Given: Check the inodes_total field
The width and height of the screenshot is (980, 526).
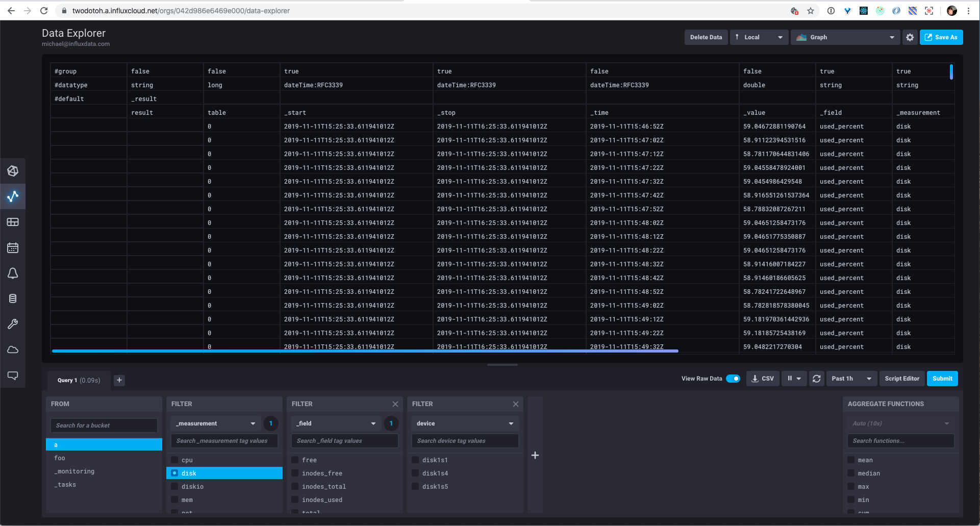Looking at the screenshot, I should pos(295,486).
